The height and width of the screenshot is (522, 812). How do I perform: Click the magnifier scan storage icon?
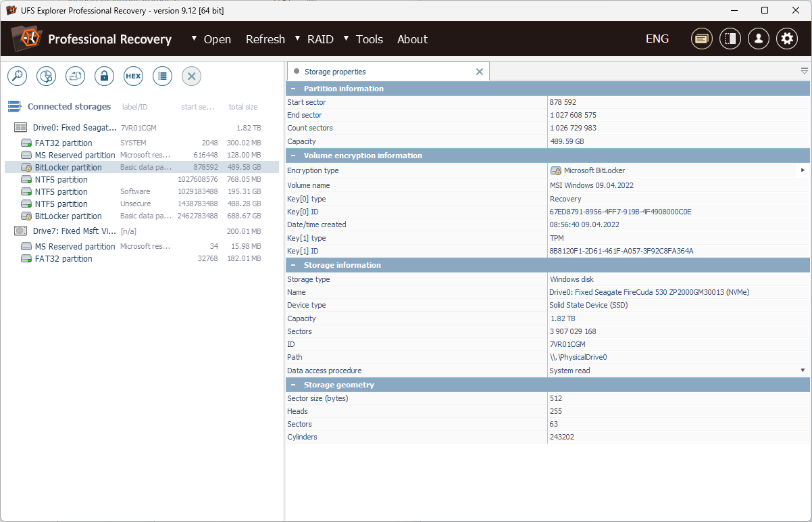tap(17, 76)
